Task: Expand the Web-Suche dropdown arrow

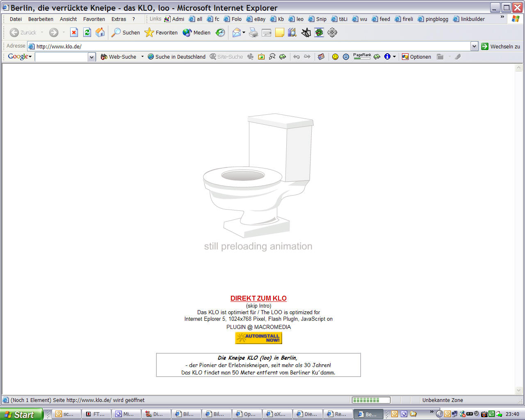Action: 142,57
